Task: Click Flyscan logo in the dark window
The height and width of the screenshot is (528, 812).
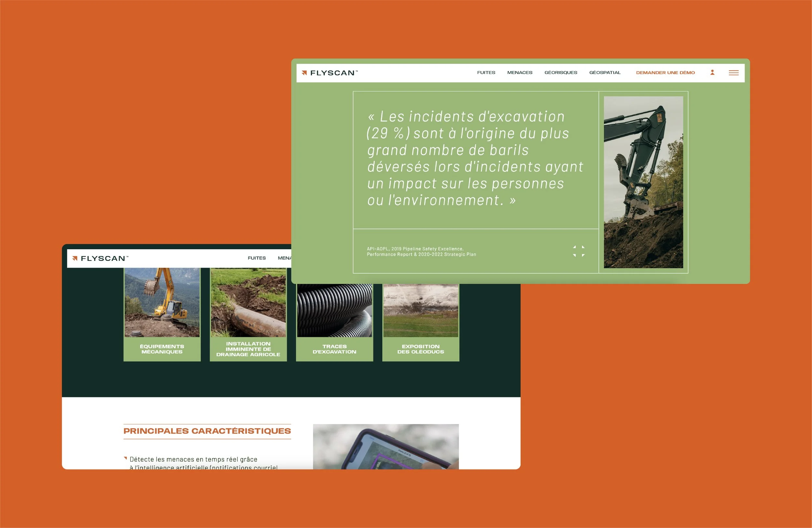Action: click(x=100, y=258)
